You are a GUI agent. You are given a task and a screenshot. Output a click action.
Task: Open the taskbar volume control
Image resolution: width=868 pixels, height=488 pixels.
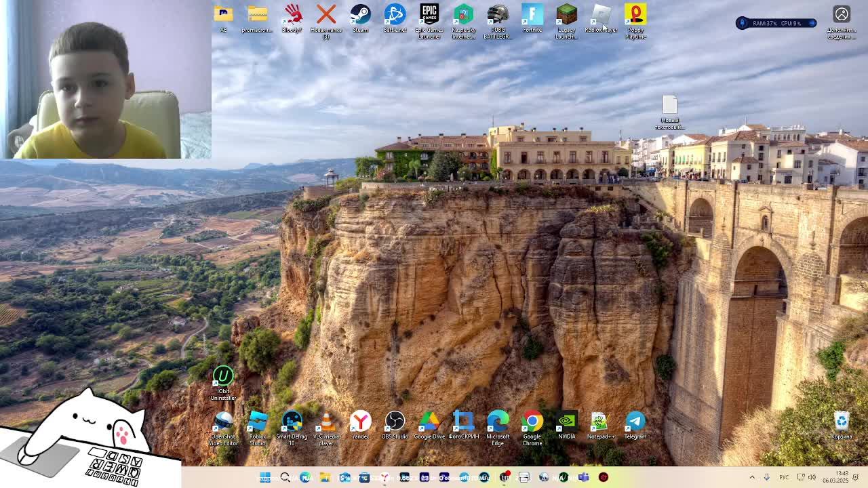point(812,477)
